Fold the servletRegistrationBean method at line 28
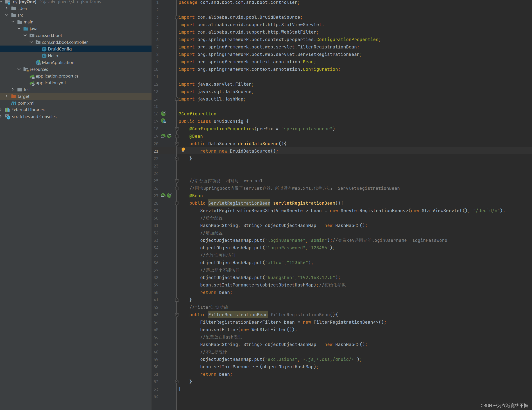This screenshot has height=410, width=532. [x=177, y=203]
